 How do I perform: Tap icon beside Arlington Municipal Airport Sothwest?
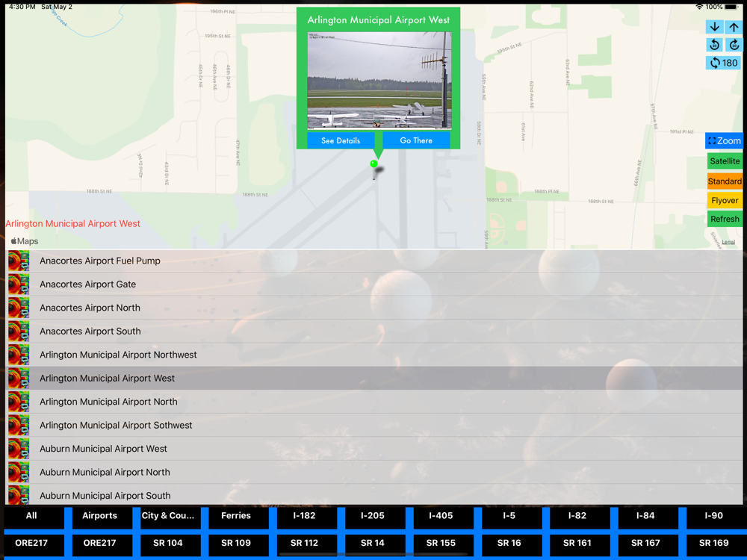(x=19, y=426)
